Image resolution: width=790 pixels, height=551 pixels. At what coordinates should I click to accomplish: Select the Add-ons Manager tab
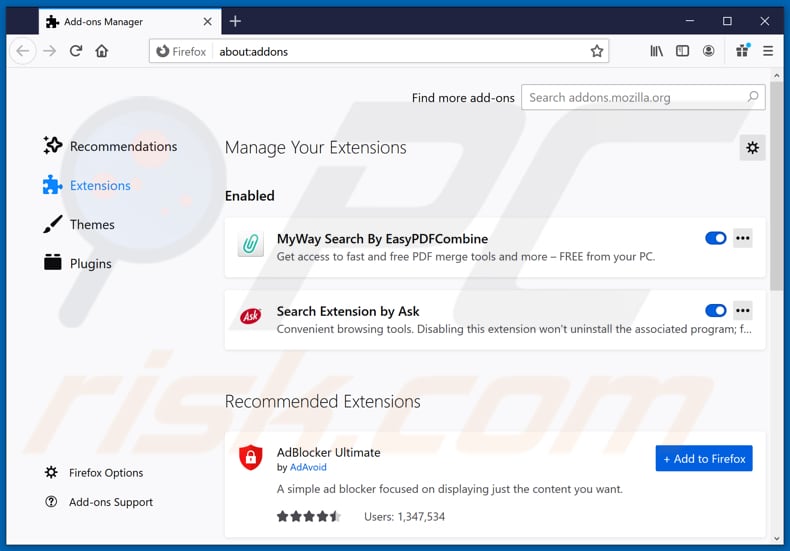pos(129,22)
